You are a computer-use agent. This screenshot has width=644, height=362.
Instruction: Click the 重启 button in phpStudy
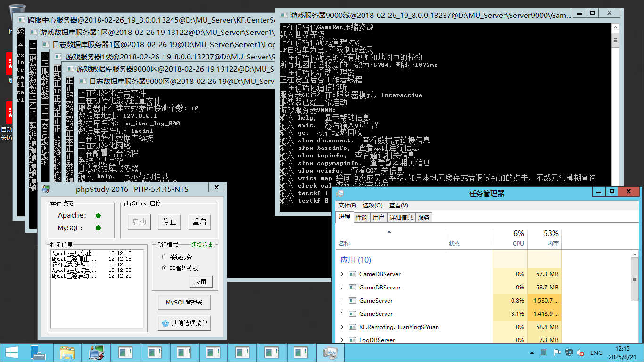point(199,222)
